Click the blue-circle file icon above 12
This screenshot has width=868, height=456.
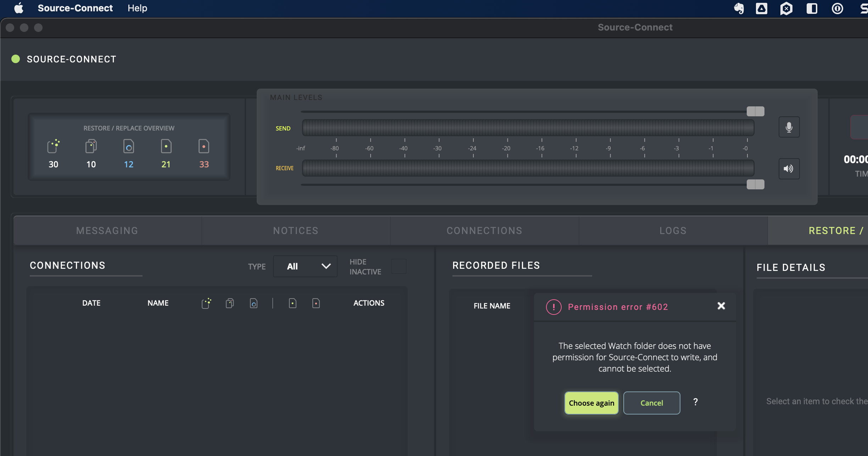[128, 146]
